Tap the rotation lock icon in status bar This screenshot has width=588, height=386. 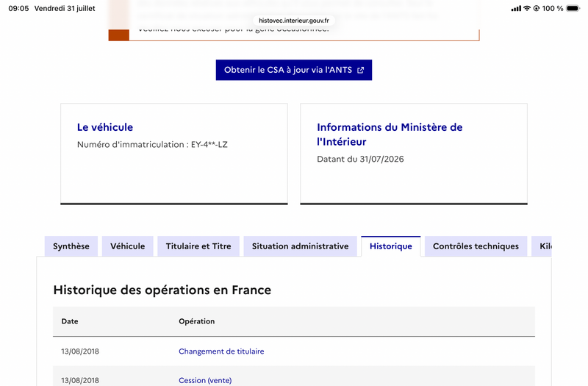pos(537,8)
